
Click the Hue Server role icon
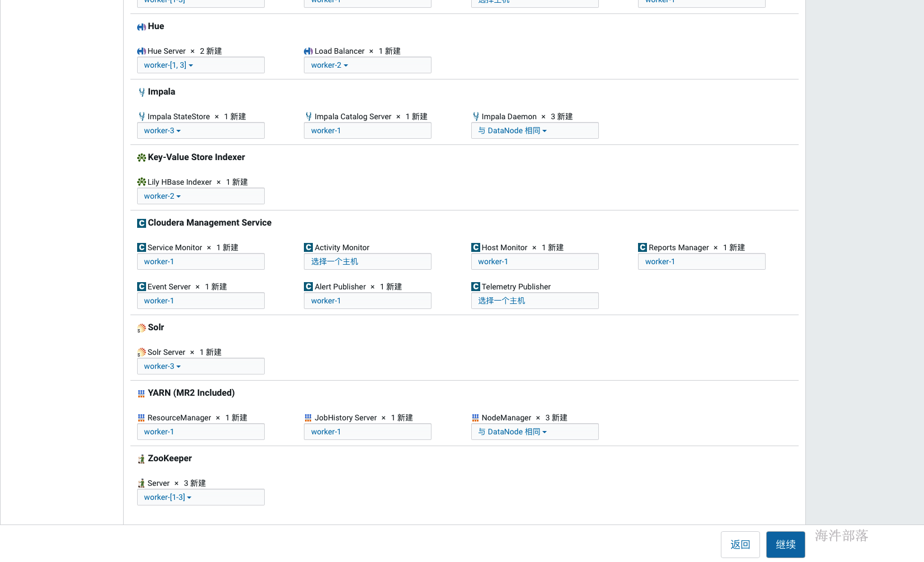pos(142,51)
